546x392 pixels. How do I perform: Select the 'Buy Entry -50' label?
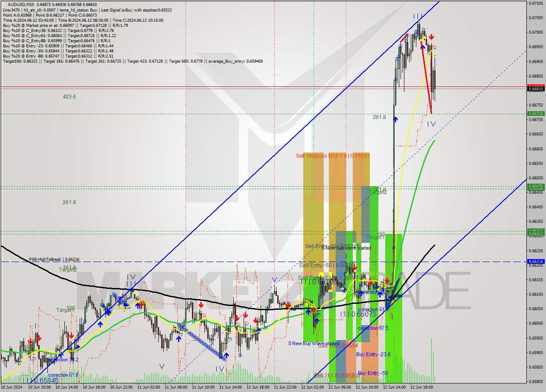pyautogui.click(x=373, y=373)
